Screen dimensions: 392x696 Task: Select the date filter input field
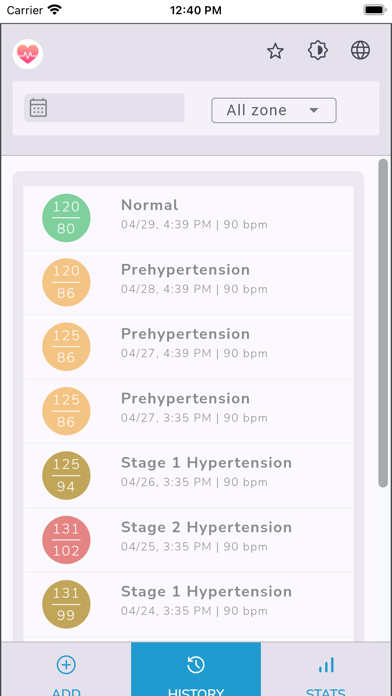pos(104,108)
